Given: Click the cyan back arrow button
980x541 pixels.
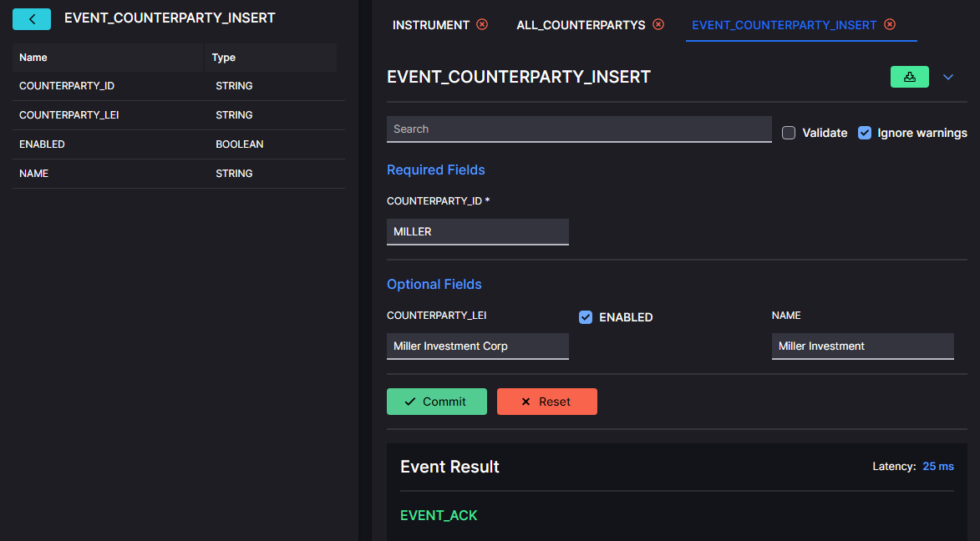Looking at the screenshot, I should tap(31, 18).
